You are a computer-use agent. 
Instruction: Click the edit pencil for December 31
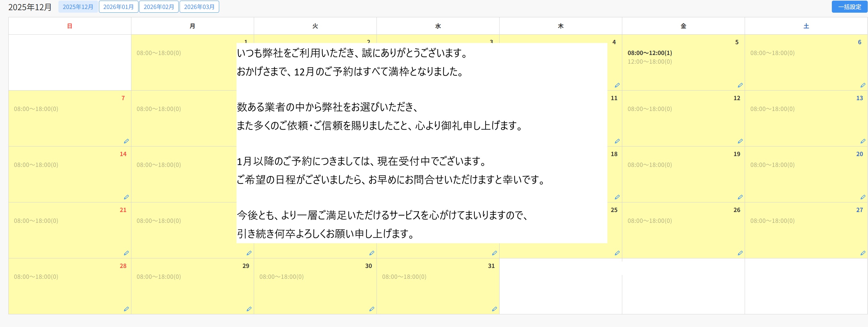click(x=494, y=309)
